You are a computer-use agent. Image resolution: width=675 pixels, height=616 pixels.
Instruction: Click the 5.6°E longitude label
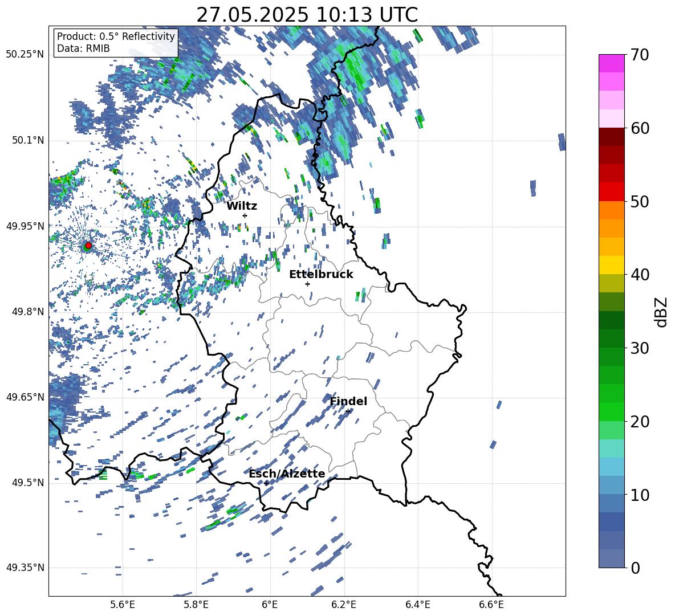click(123, 605)
